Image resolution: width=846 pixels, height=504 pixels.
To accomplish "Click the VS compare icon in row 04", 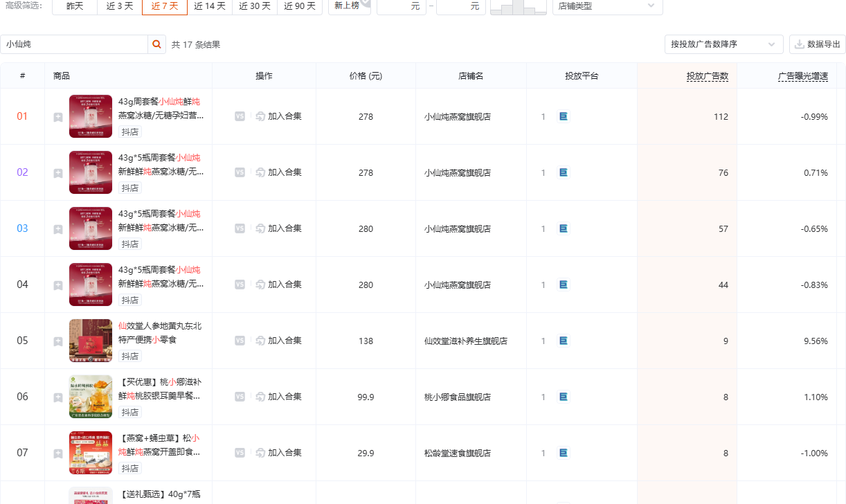I will click(240, 285).
